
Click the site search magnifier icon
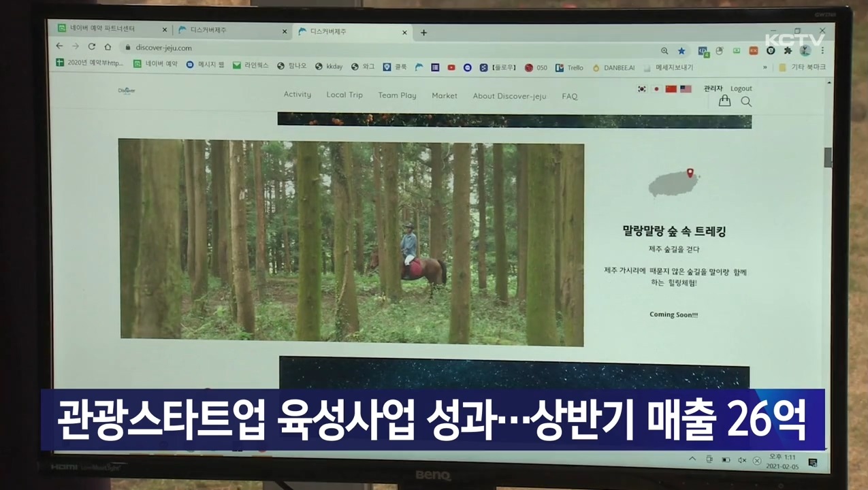746,101
